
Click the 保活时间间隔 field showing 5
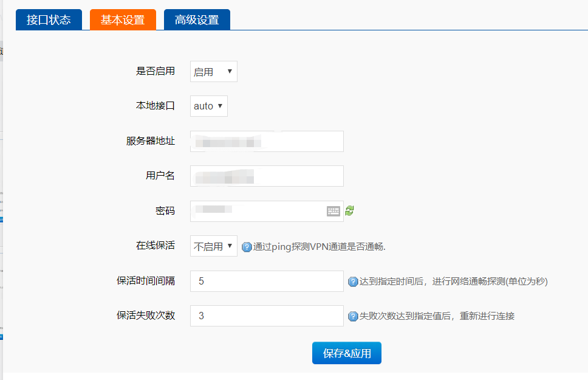coord(267,282)
